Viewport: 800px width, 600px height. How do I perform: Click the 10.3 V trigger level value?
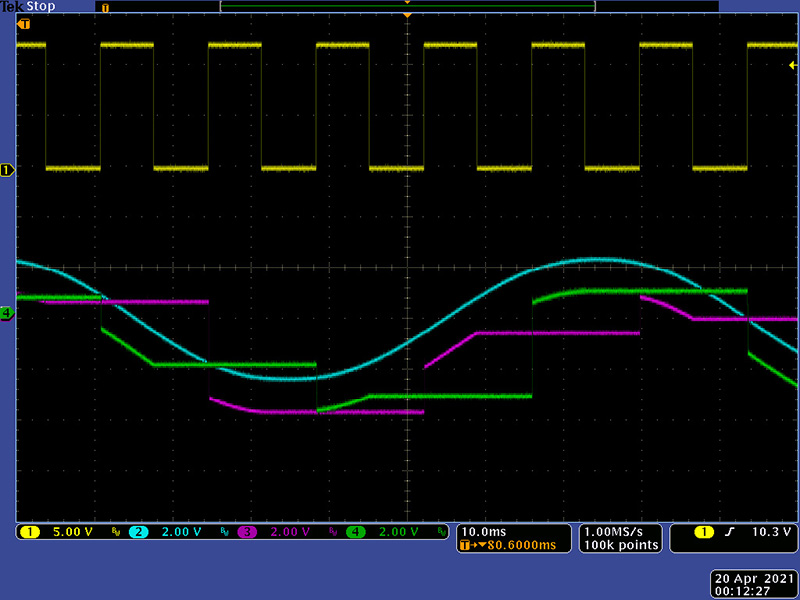pos(773,532)
